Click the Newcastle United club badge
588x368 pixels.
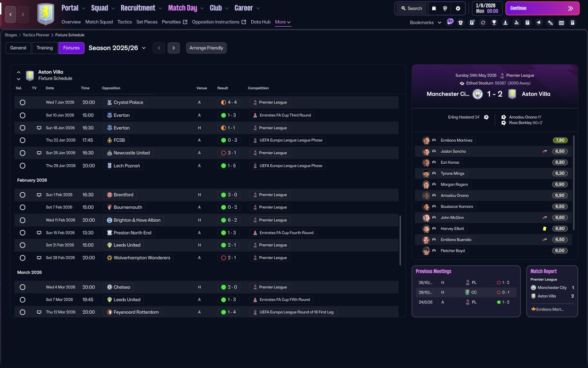pos(109,153)
